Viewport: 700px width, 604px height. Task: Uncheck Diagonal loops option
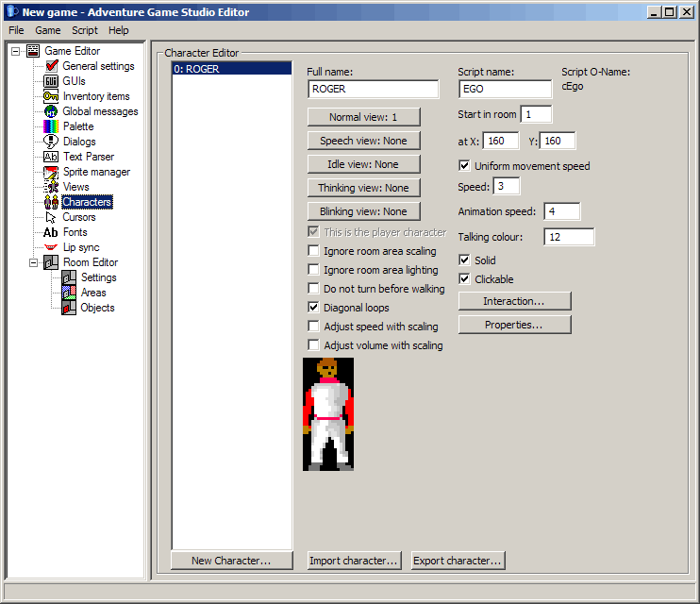coord(314,307)
